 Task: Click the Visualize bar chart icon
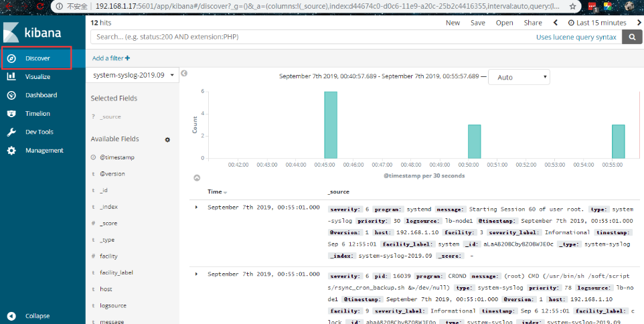click(x=11, y=77)
